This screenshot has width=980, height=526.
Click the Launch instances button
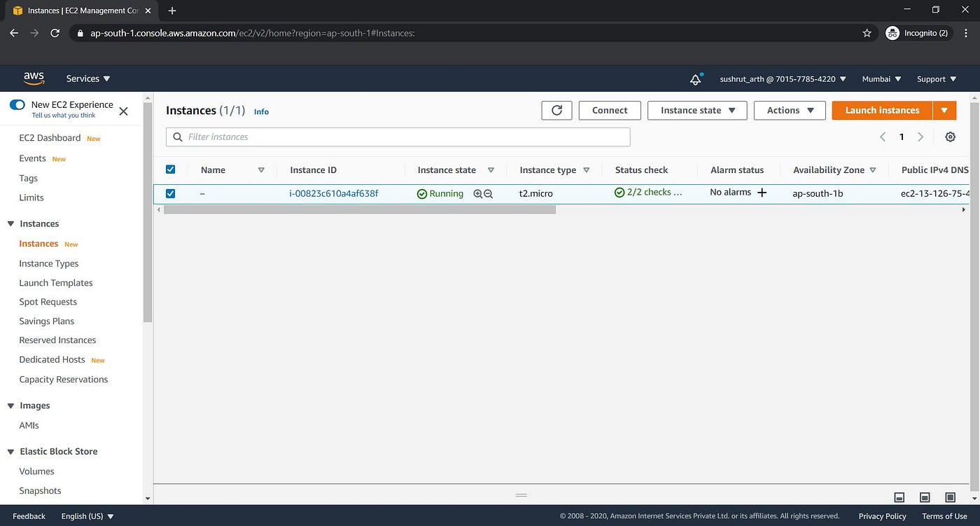click(x=882, y=110)
